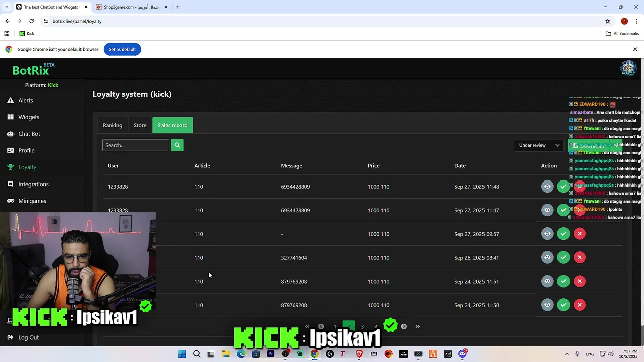Open a new Chrome tab
The width and height of the screenshot is (644, 362).
178,7
